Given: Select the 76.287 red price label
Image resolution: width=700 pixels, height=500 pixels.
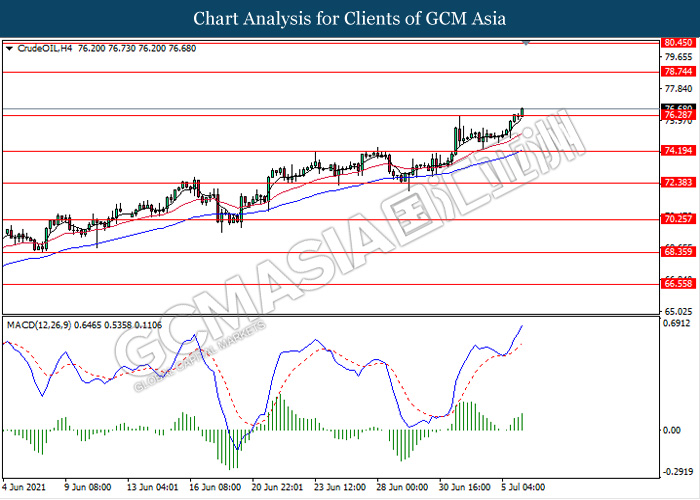Looking at the screenshot, I should (678, 115).
